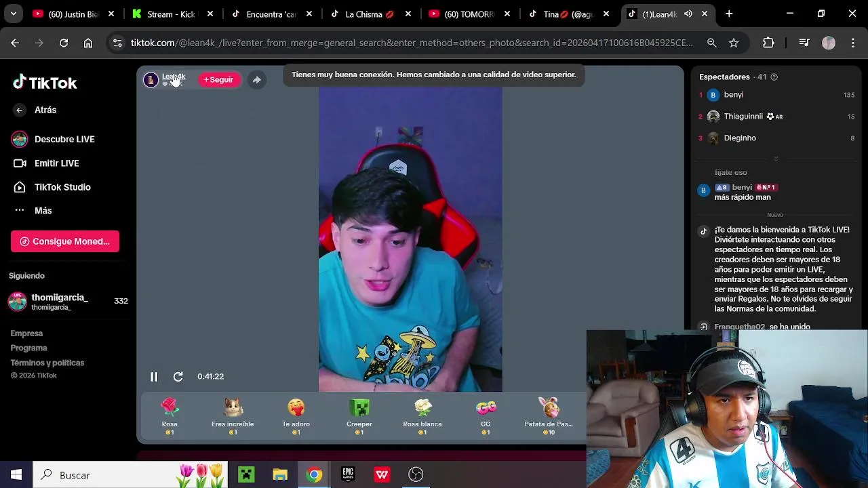Image resolution: width=868 pixels, height=488 pixels.
Task: Switch to the Justin Bieber YouTube tab
Action: coord(75,14)
